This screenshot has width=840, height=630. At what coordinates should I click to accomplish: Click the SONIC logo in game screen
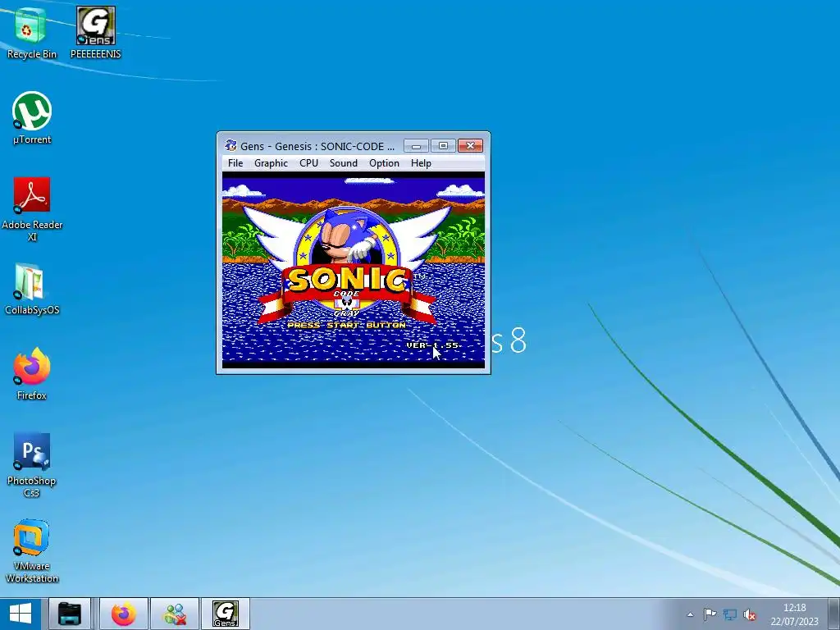pos(348,280)
